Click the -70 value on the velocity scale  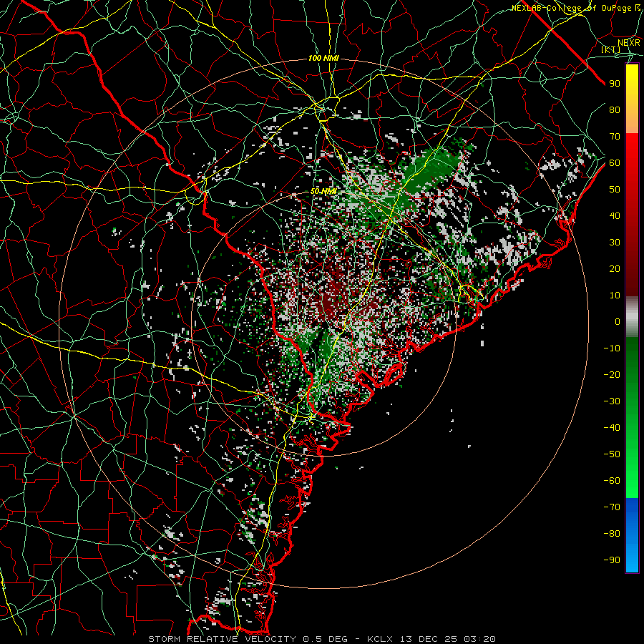(x=612, y=507)
